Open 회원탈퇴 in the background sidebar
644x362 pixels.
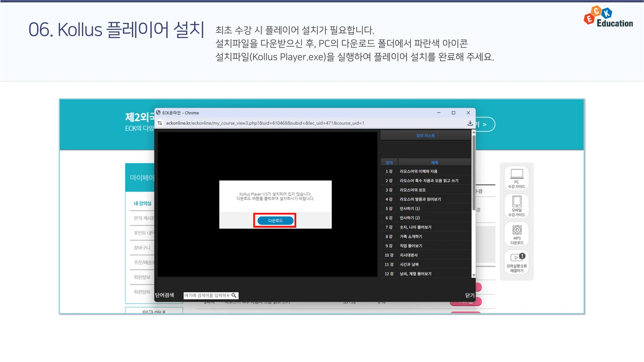click(142, 292)
